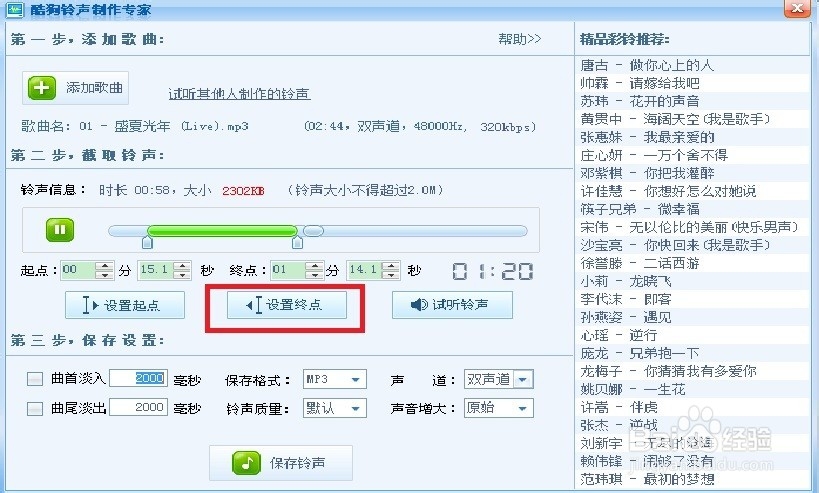Select 范玮琪 - 最初的梦想 in the list
Viewport: 819px width, 493px height.
694,479
